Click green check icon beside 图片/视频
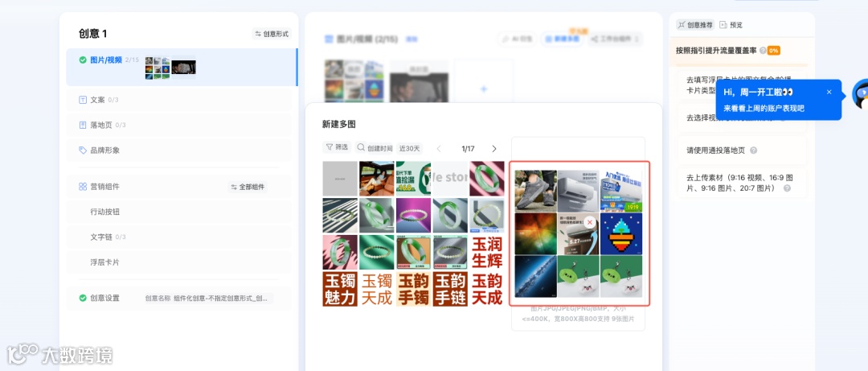868x371 pixels. point(83,60)
